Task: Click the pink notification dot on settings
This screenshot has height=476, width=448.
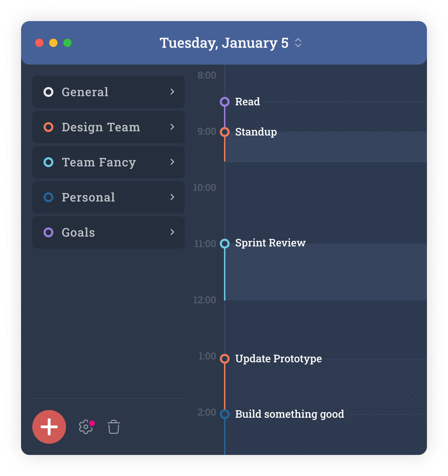Action: 92,423
